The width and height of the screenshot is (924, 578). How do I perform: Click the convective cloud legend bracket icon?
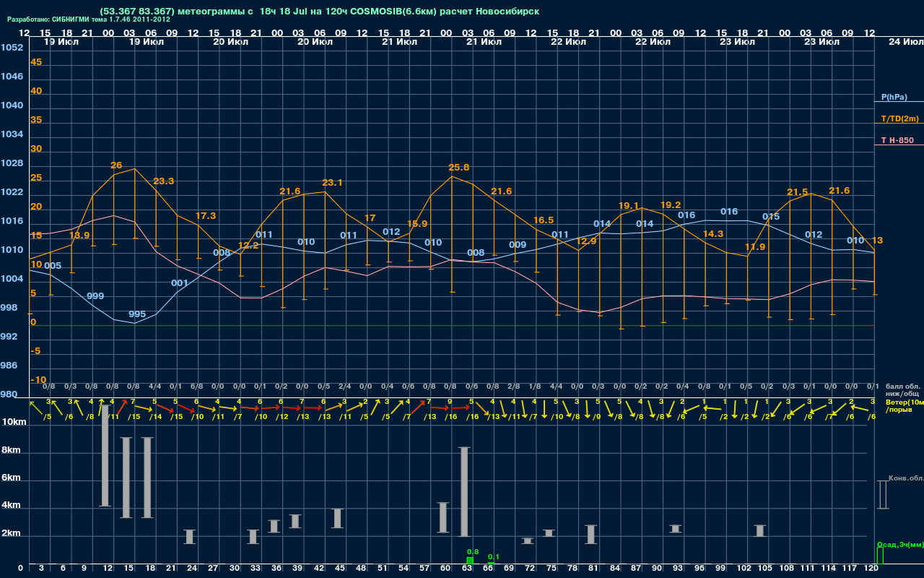882,494
